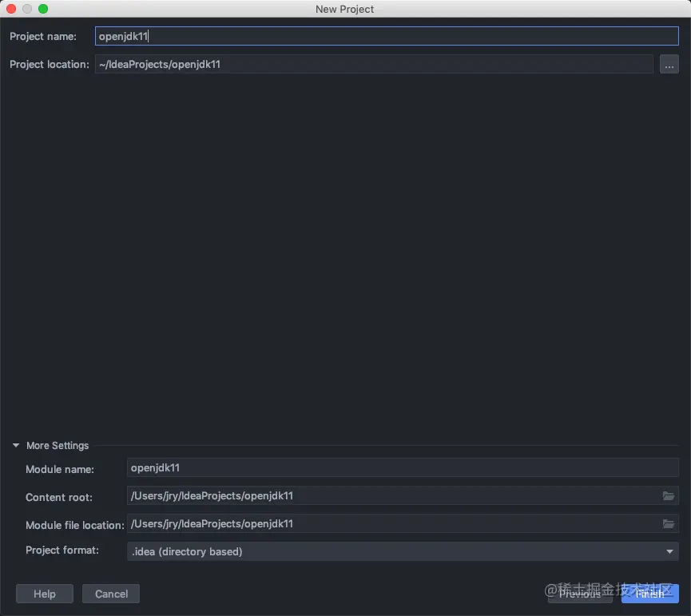Zoom the New Project window with green button

[43, 9]
